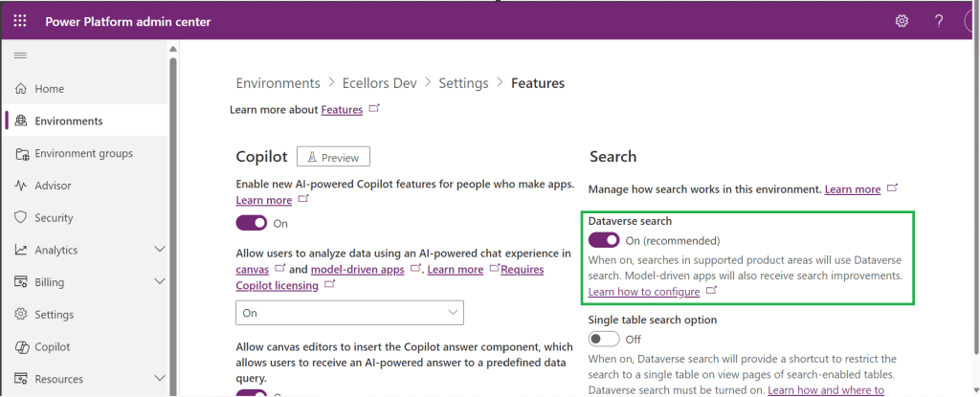The height and width of the screenshot is (397, 980).
Task: Open the Copilot chat experience dropdown
Action: tap(349, 313)
